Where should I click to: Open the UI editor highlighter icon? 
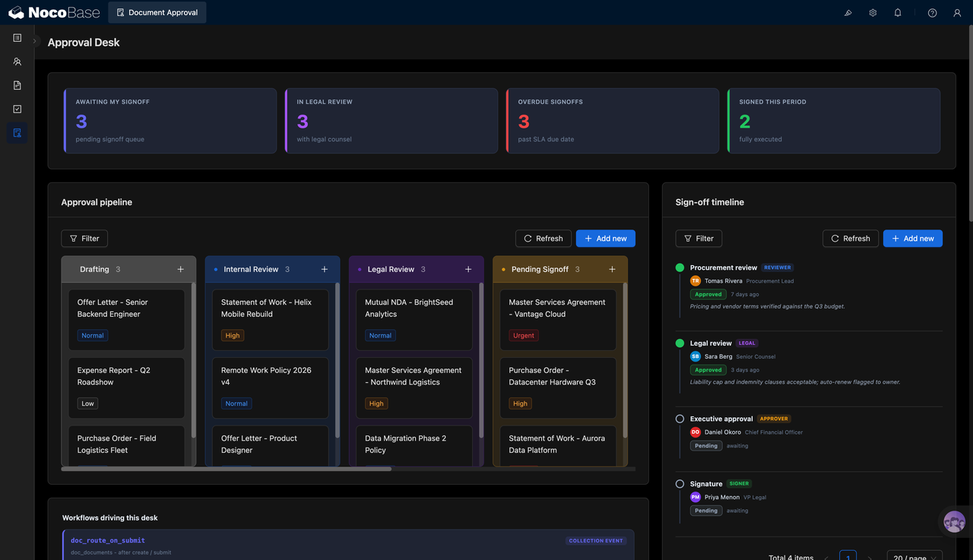click(848, 13)
